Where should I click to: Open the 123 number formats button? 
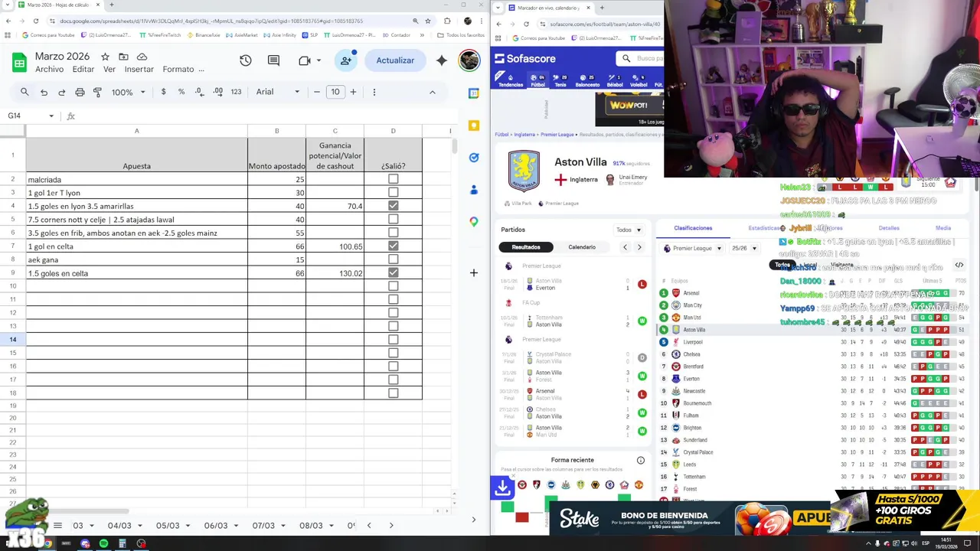[x=236, y=92]
